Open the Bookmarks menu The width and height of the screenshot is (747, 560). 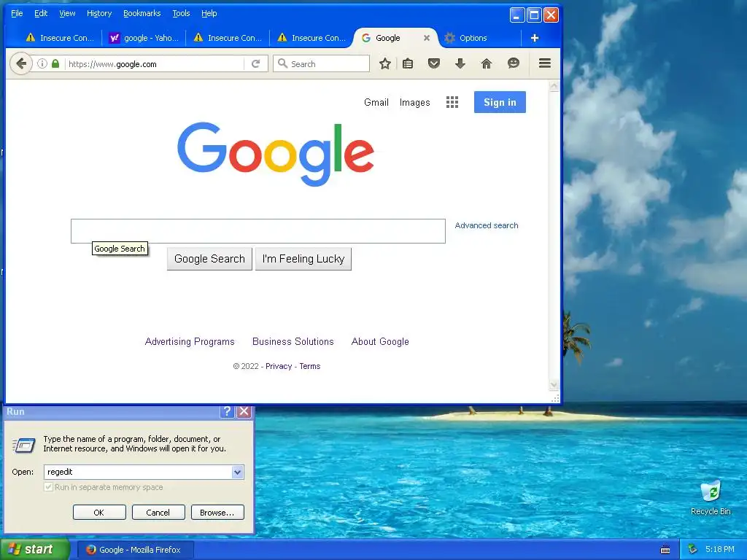[x=142, y=13]
